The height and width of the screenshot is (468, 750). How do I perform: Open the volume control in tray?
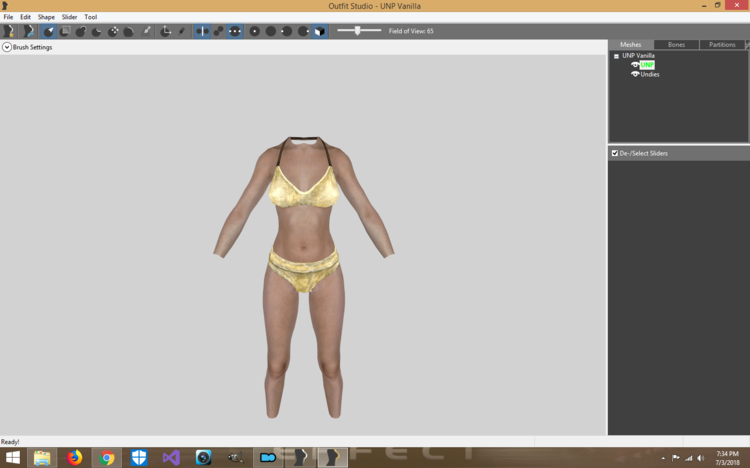coord(701,458)
